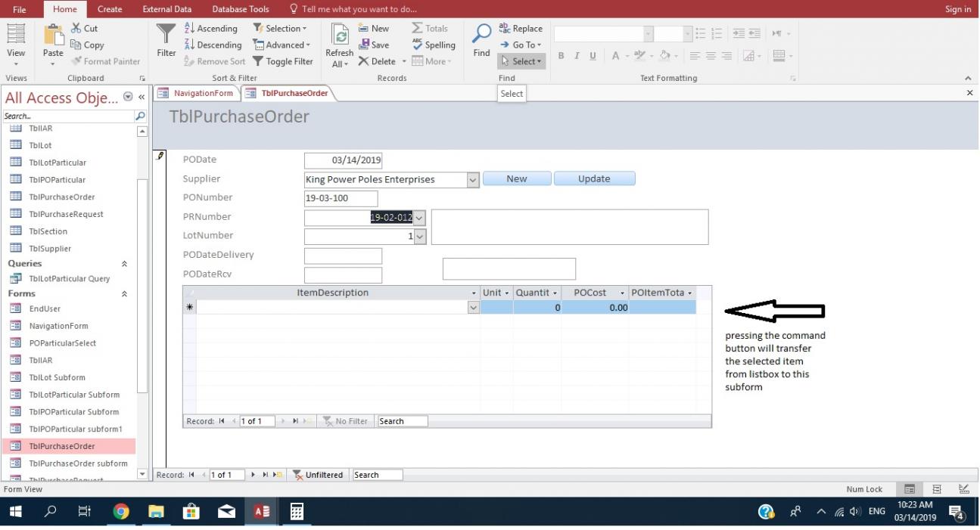Switch to the Database Tools ribbon tab

coord(240,9)
